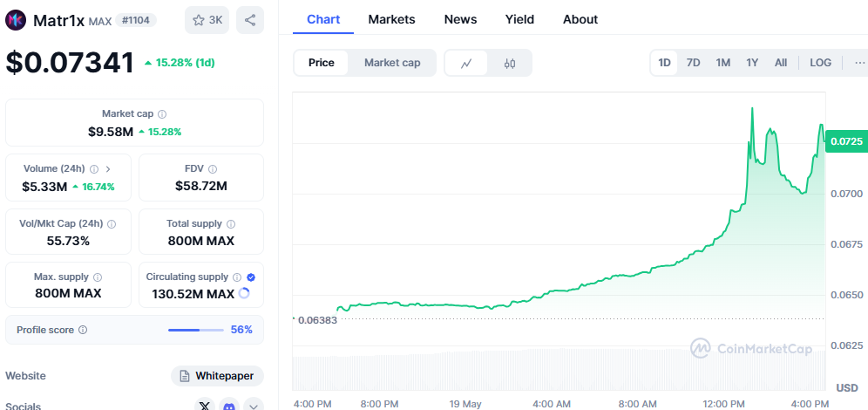The height and width of the screenshot is (410, 868).
Task: Switch to the About tab
Action: click(x=580, y=19)
